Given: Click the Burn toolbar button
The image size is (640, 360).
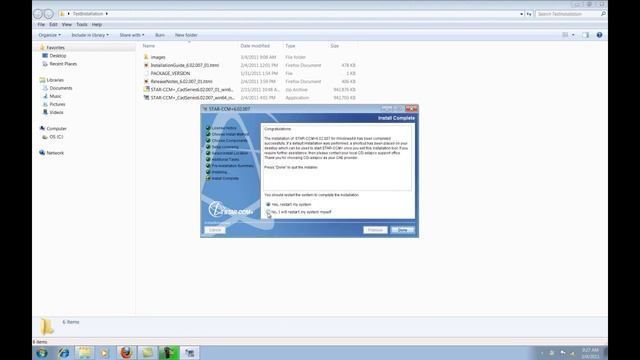Looking at the screenshot, I should coord(160,35).
